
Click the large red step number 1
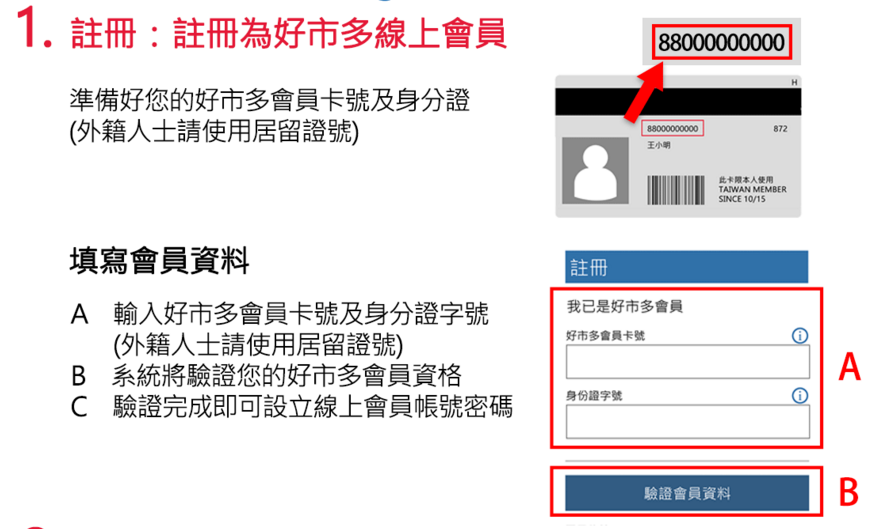click(x=34, y=28)
